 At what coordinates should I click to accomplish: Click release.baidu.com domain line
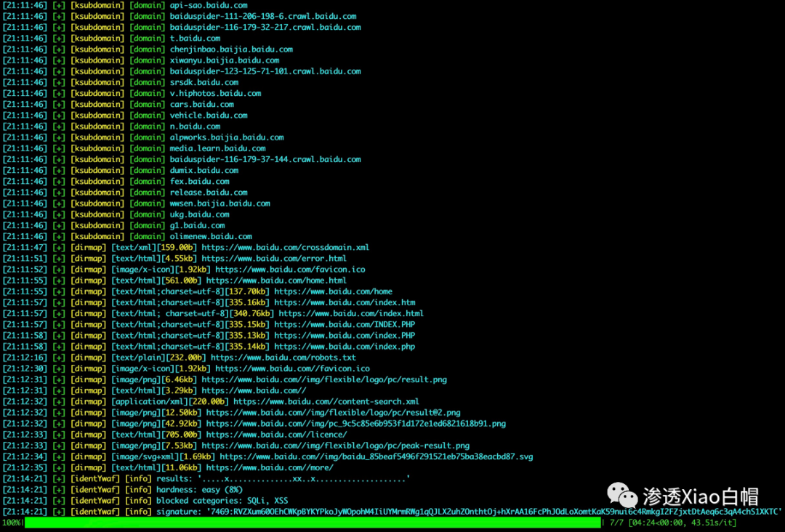[209, 192]
